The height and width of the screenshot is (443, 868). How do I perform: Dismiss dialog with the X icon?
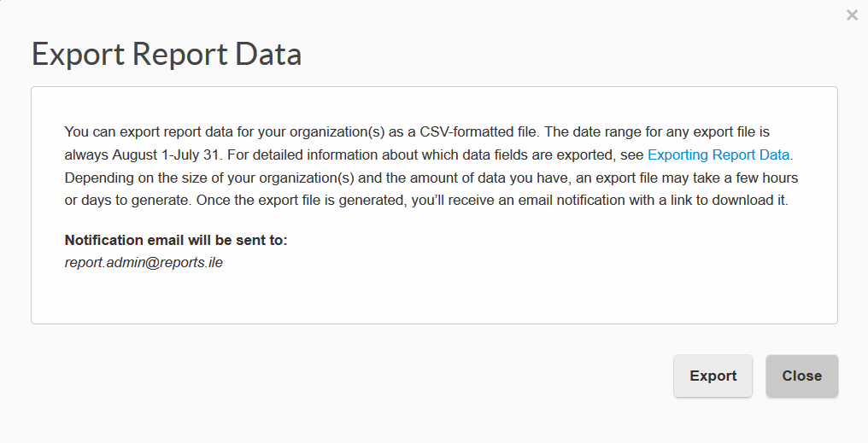[852, 15]
